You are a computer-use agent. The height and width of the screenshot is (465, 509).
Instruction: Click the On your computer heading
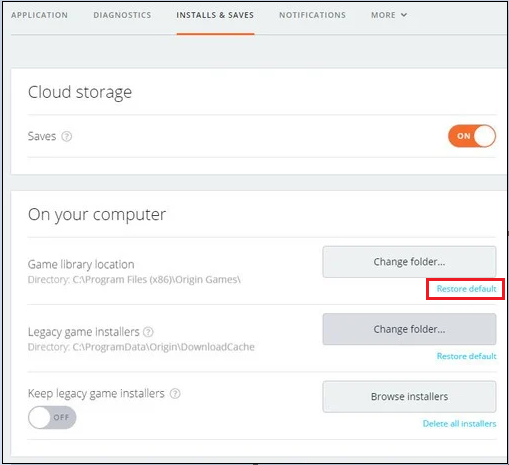[x=97, y=215]
